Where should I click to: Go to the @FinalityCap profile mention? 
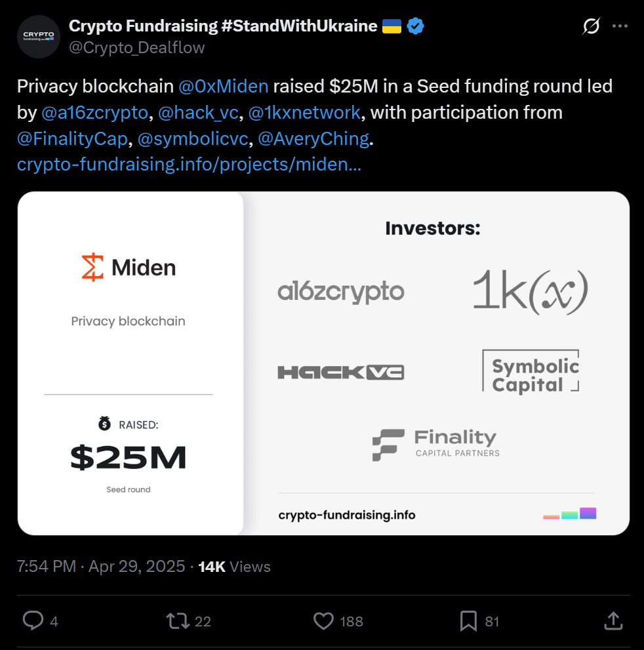72,138
